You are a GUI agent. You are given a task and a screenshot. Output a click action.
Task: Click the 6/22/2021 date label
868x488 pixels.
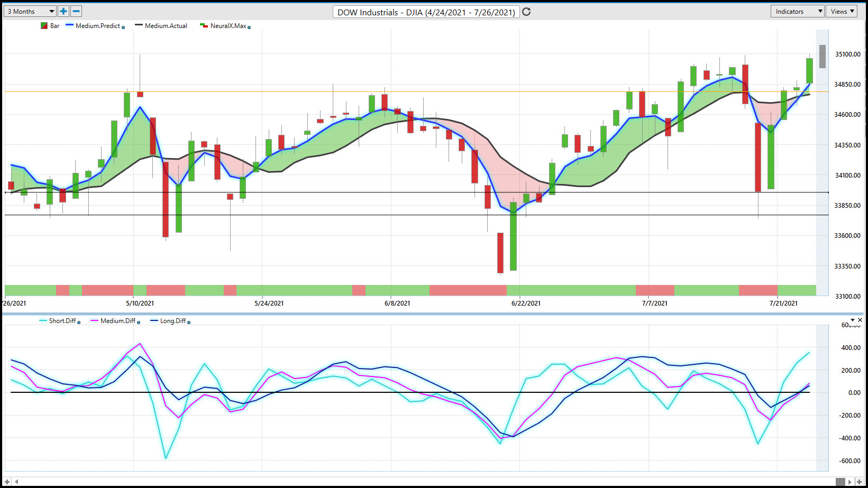[x=526, y=303]
